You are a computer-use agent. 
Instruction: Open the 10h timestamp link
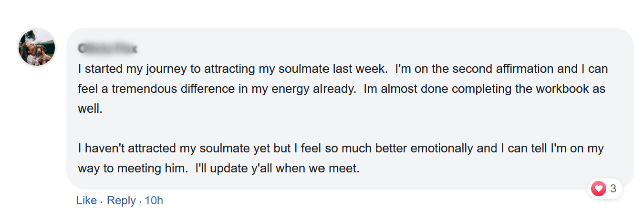pyautogui.click(x=154, y=201)
